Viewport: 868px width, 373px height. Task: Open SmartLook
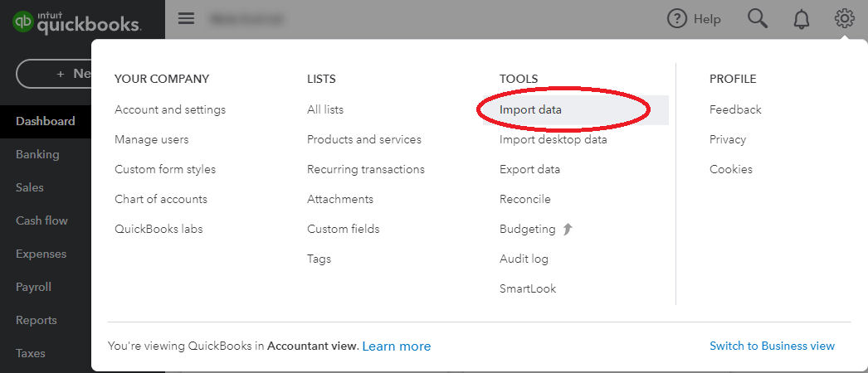(528, 288)
